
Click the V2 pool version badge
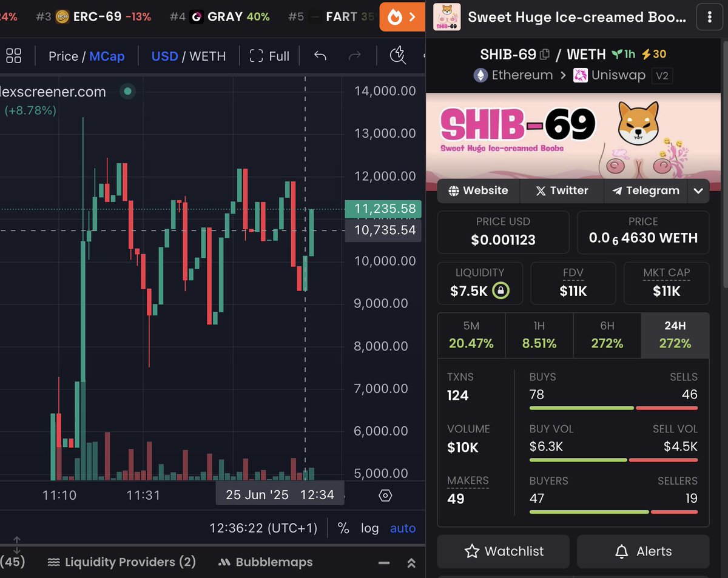click(x=662, y=76)
